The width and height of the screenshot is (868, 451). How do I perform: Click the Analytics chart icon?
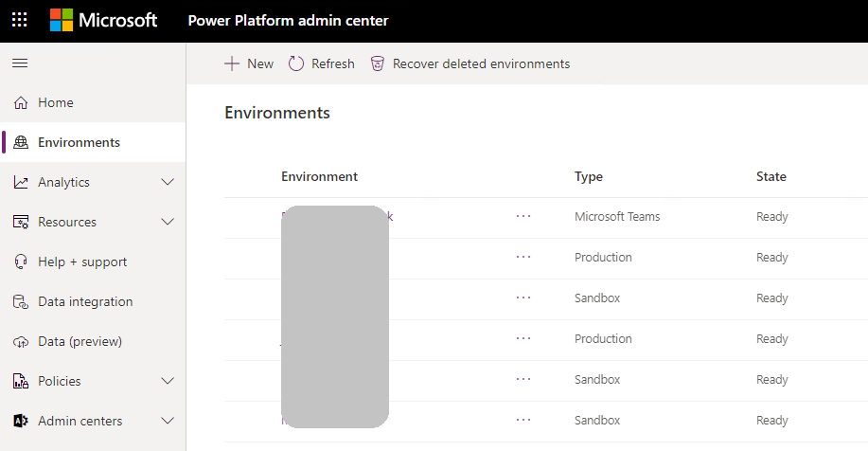(21, 182)
